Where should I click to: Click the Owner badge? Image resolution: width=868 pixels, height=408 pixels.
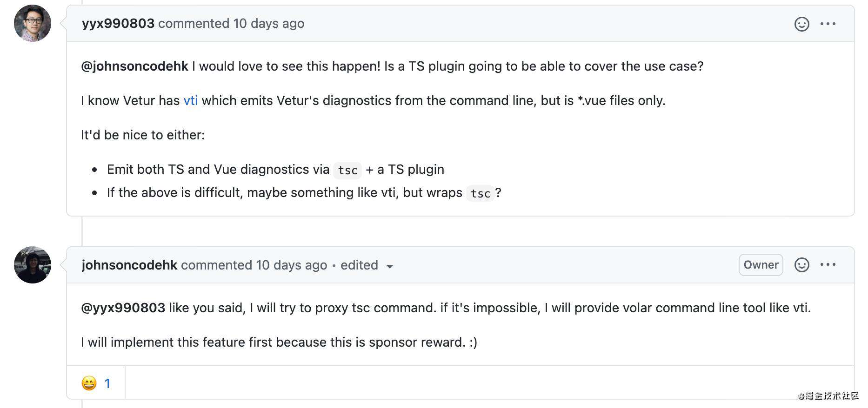coord(761,265)
